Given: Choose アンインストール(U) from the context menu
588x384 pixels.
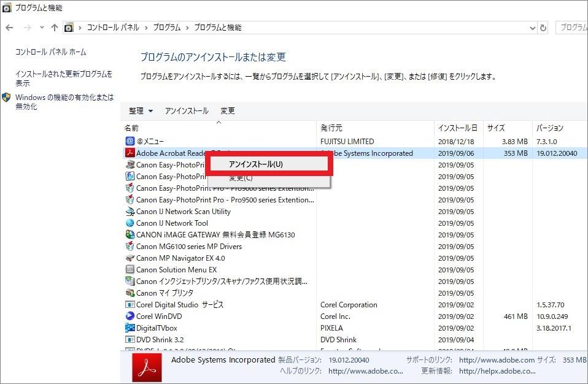Looking at the screenshot, I should coord(268,164).
